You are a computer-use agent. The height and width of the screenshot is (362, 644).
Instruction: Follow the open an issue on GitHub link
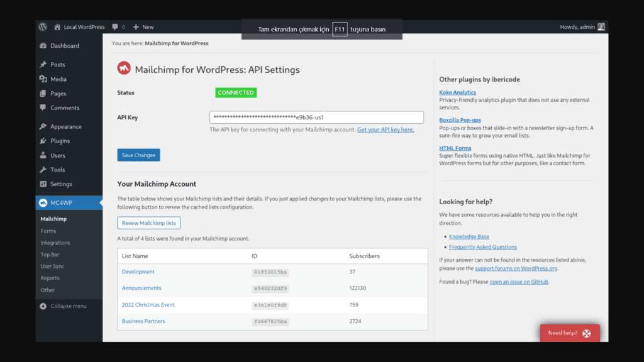pos(519,282)
